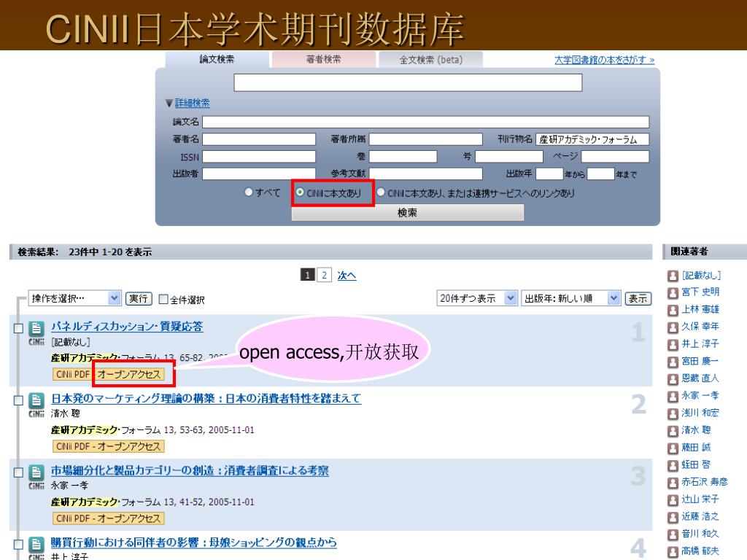Click the 出版者 input field
The width and height of the screenshot is (747, 560).
259,174
